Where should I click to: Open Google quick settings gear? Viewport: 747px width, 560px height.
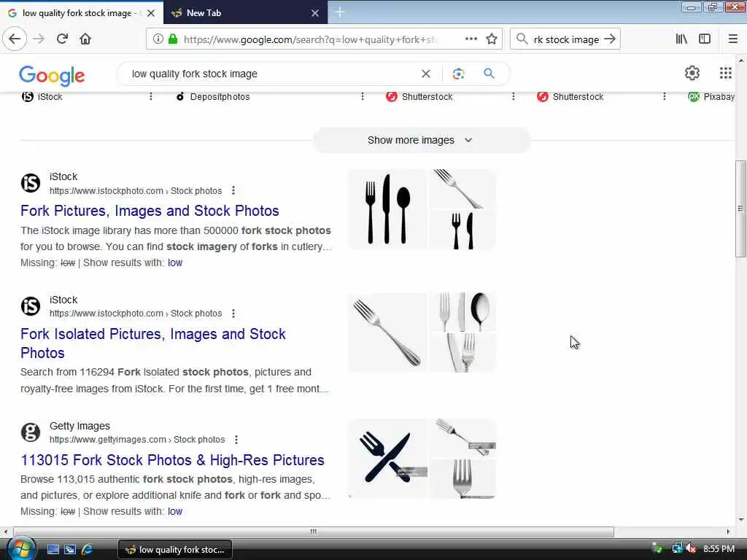pos(692,73)
